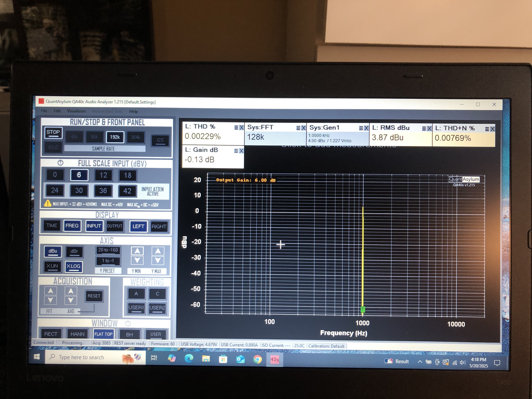The width and height of the screenshot is (532, 399).
Task: Toggle the I2S button
Action: (160, 141)
